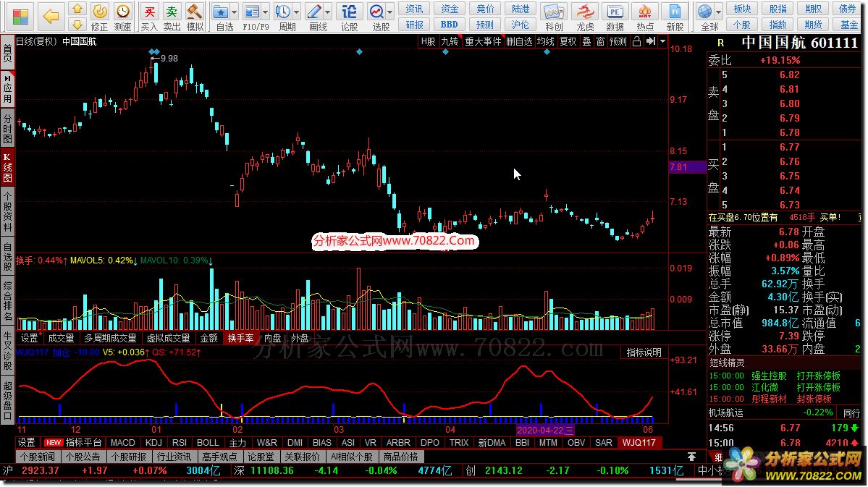The width and height of the screenshot is (868, 487).
Task: Open the 模拟 gavel icon
Action: (194, 11)
